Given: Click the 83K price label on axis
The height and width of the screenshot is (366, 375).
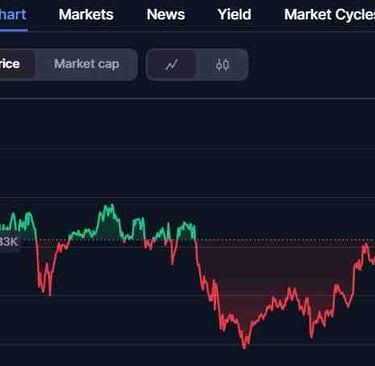Looking at the screenshot, I should pyautogui.click(x=9, y=241).
